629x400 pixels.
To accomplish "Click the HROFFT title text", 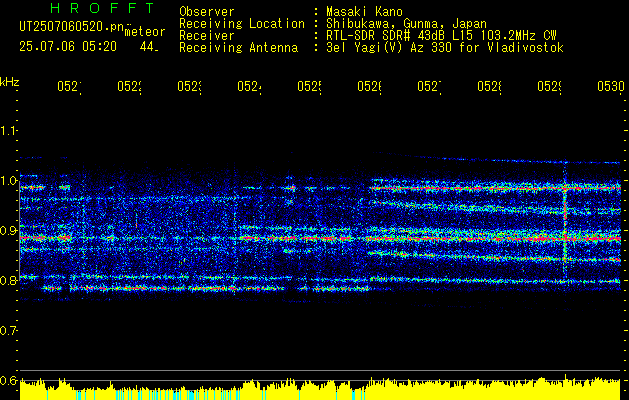I will (102, 8).
